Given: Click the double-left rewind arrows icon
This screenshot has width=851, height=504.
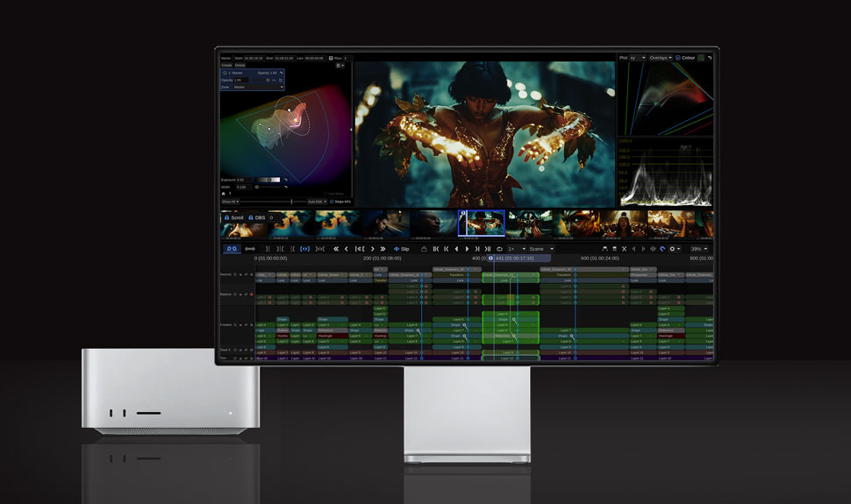Looking at the screenshot, I should (337, 249).
